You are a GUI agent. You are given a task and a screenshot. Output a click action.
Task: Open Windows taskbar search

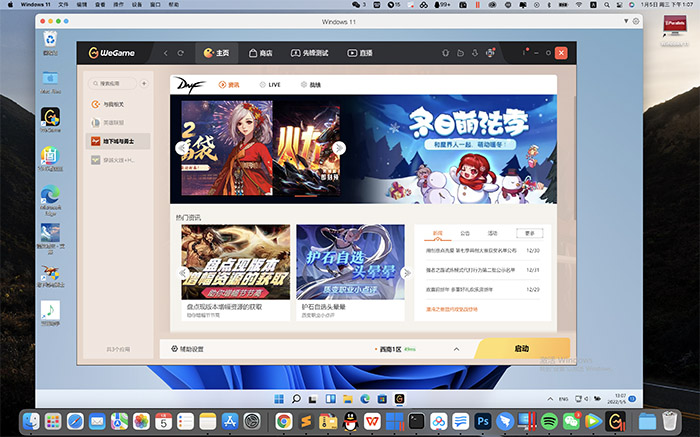point(296,399)
